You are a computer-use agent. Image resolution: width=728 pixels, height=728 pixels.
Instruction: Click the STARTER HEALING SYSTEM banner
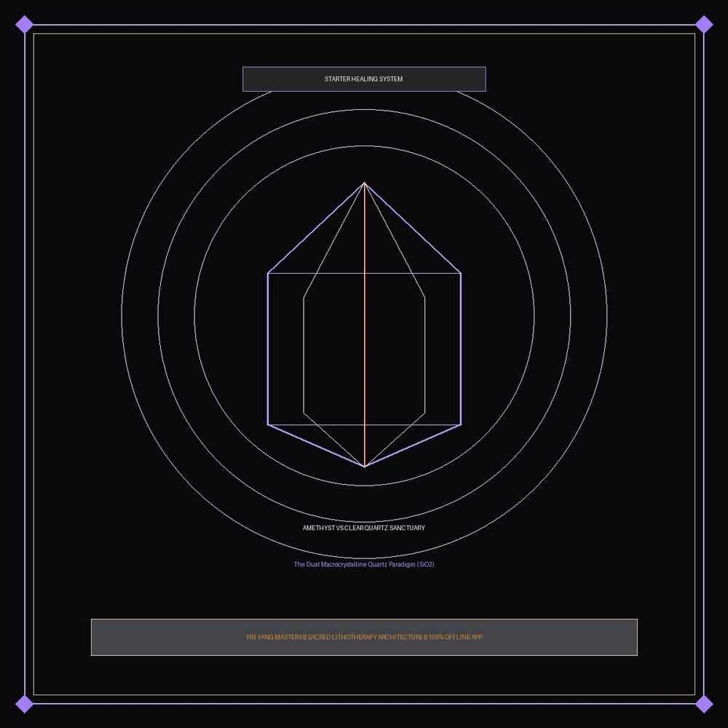364,79
